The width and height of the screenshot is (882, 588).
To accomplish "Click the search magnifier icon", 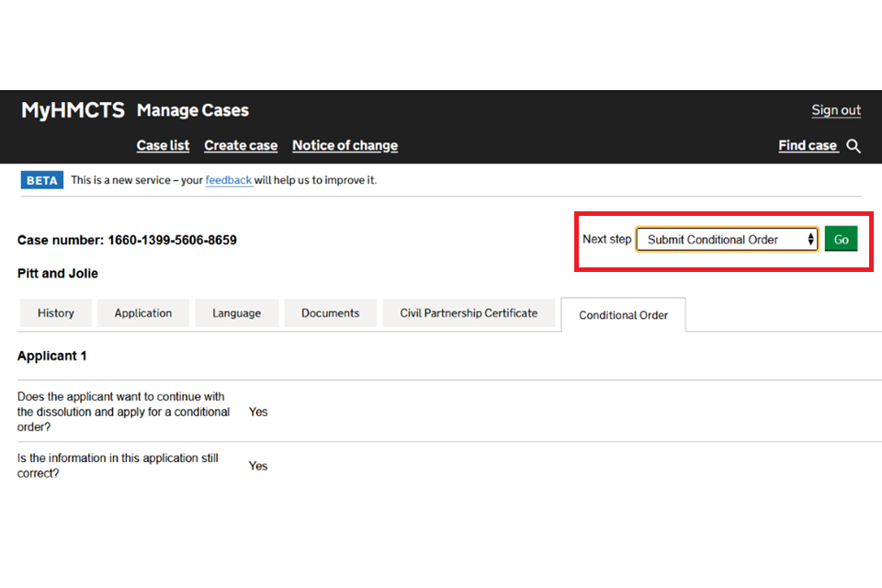I will point(854,146).
